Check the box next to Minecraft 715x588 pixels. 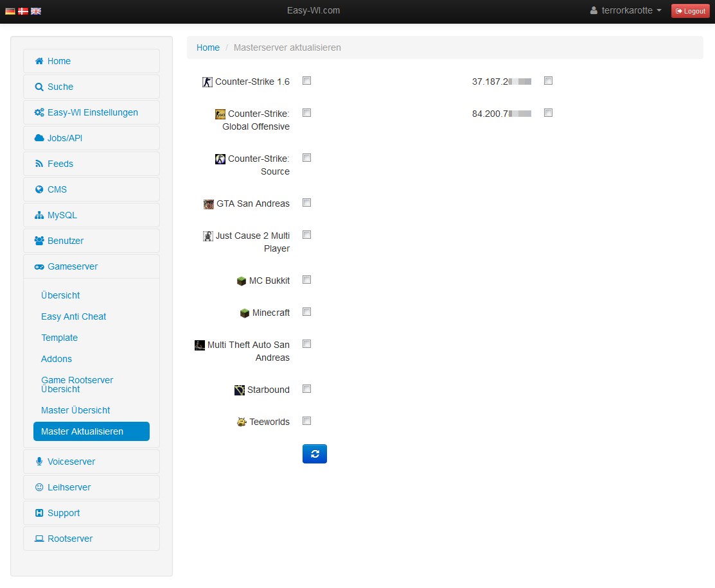pyautogui.click(x=306, y=311)
